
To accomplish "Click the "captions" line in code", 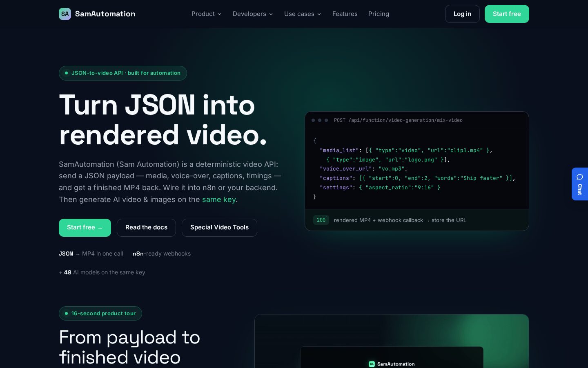I will pyautogui.click(x=417, y=178).
